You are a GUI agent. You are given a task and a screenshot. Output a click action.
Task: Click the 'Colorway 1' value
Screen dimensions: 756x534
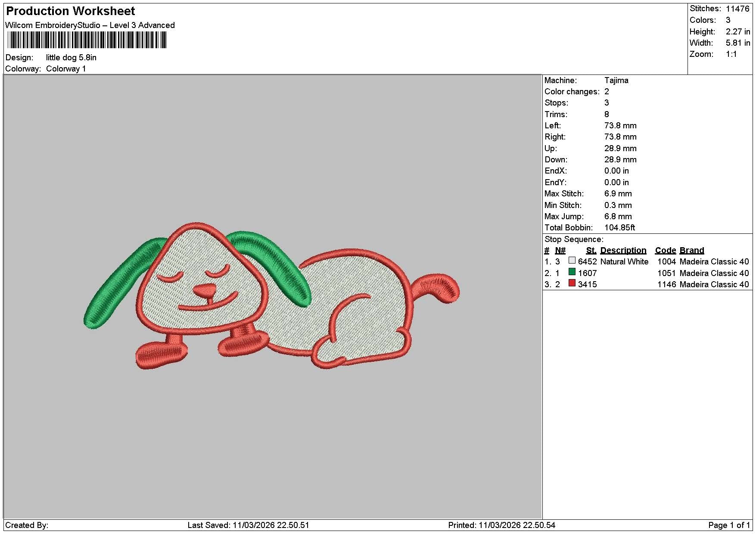coord(66,68)
